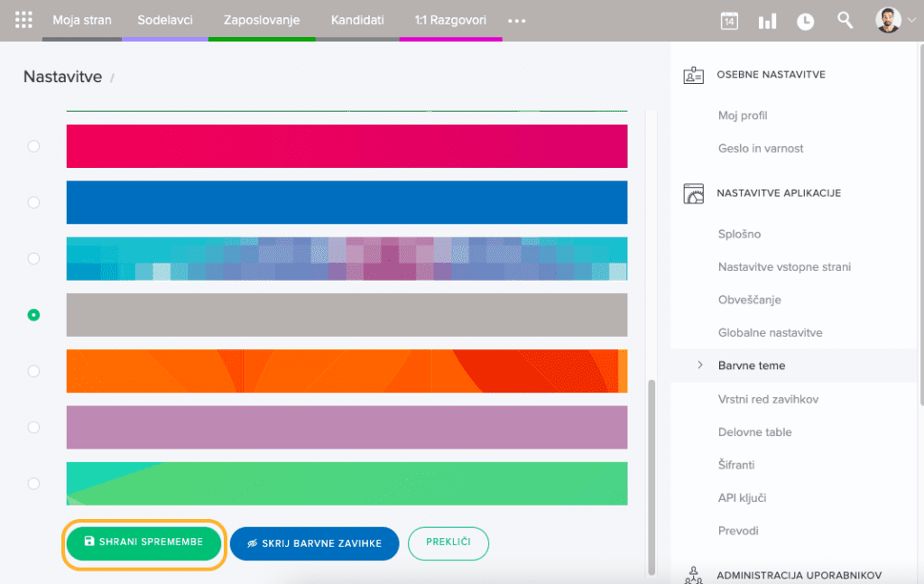Image resolution: width=924 pixels, height=584 pixels.
Task: Click the Shrani spremembe button
Action: (143, 542)
